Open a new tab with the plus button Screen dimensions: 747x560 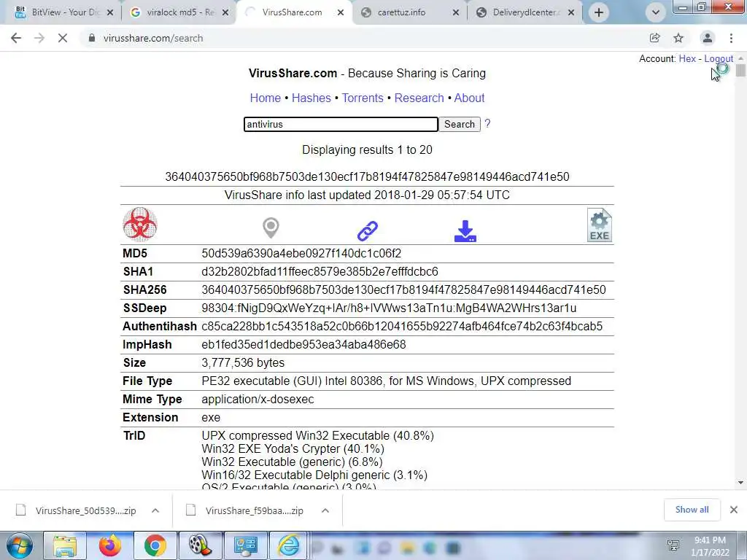599,12
